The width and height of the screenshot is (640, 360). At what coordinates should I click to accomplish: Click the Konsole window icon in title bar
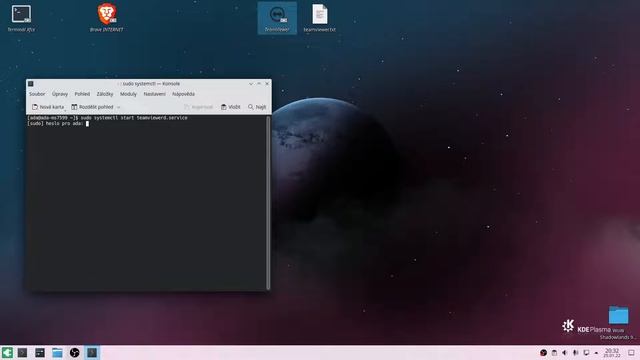[31, 84]
